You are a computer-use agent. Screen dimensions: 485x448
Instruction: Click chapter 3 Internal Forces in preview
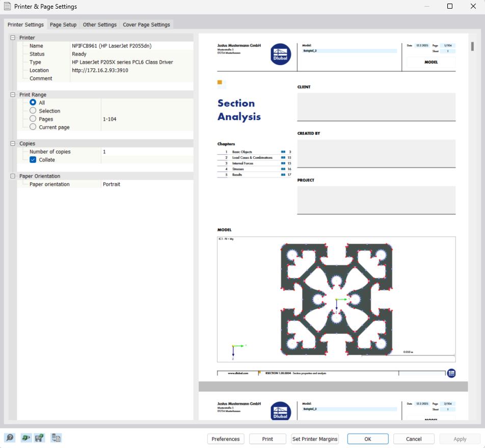point(254,163)
